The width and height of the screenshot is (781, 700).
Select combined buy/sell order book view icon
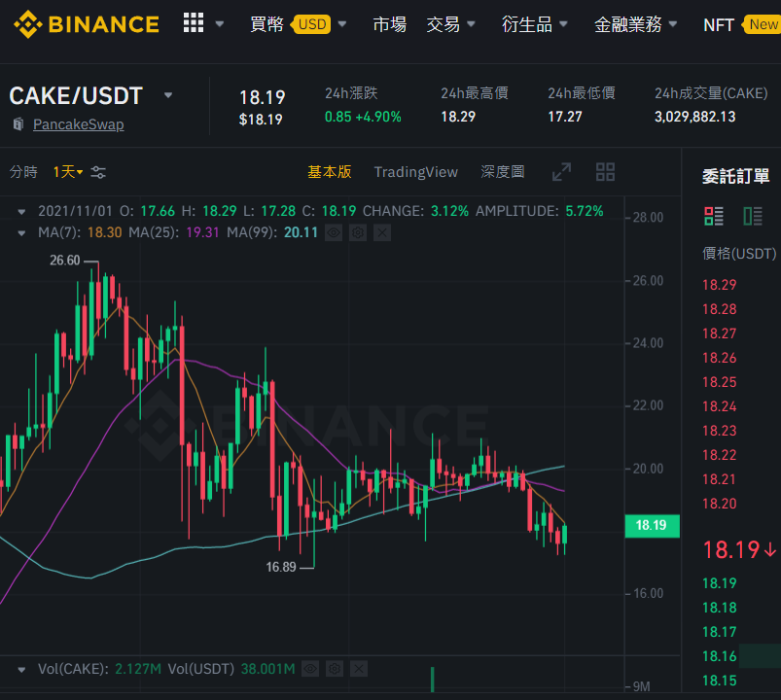pyautogui.click(x=714, y=216)
